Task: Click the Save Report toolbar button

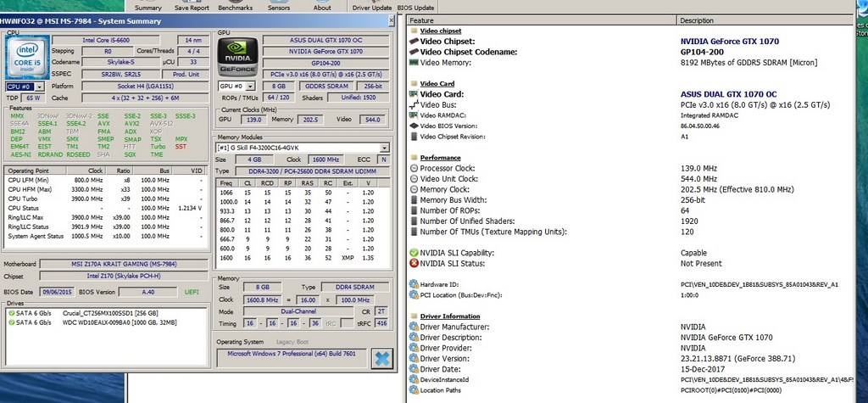Action: pos(192,7)
